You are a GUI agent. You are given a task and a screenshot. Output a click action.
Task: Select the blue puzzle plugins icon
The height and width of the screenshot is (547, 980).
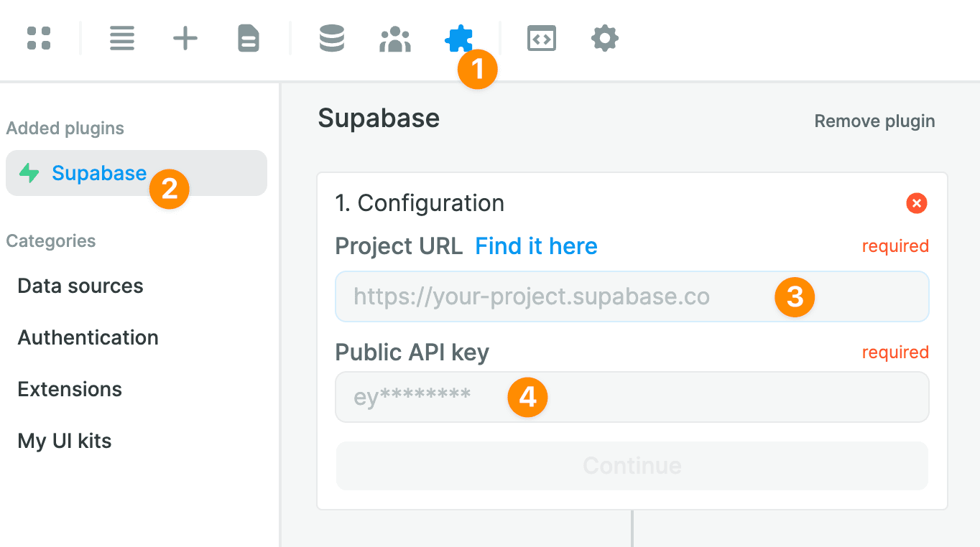[459, 39]
